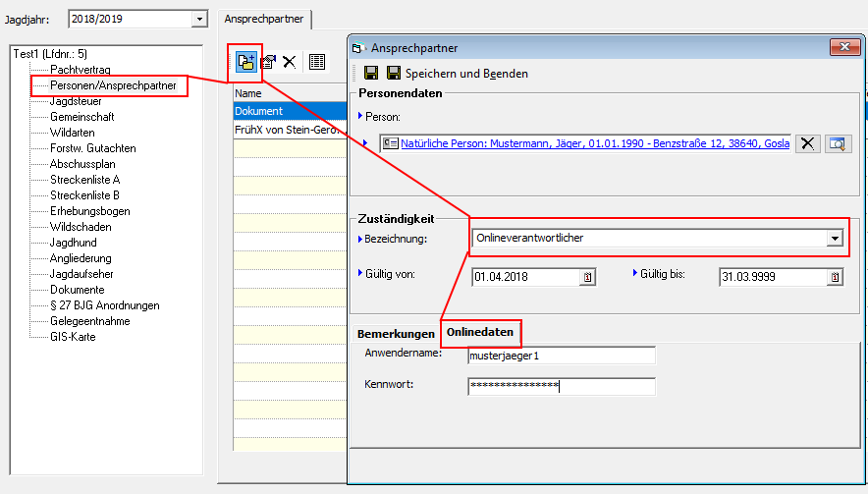
Task: Click the delete X icon in list toolbar
Action: click(290, 61)
